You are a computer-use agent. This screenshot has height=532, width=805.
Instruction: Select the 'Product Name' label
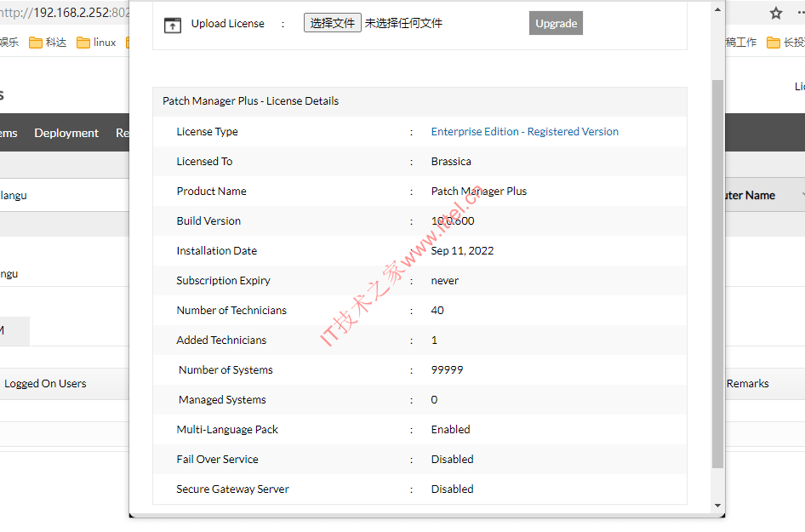pos(212,191)
